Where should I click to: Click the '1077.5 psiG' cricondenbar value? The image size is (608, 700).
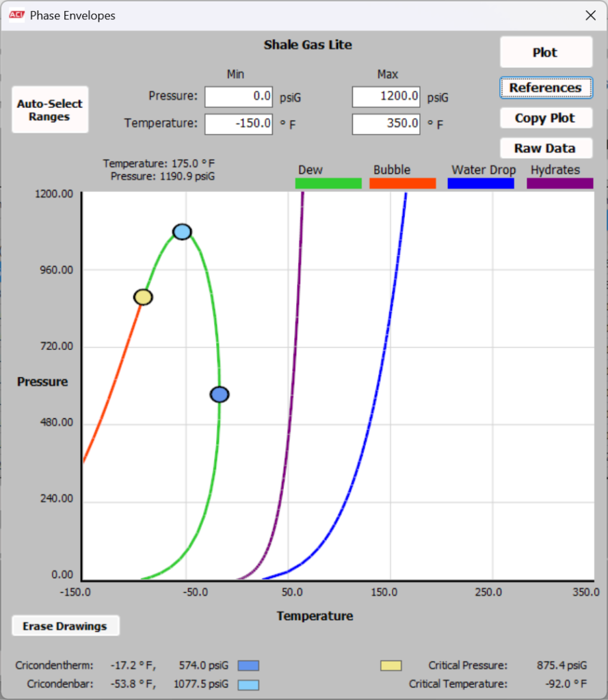click(x=201, y=684)
